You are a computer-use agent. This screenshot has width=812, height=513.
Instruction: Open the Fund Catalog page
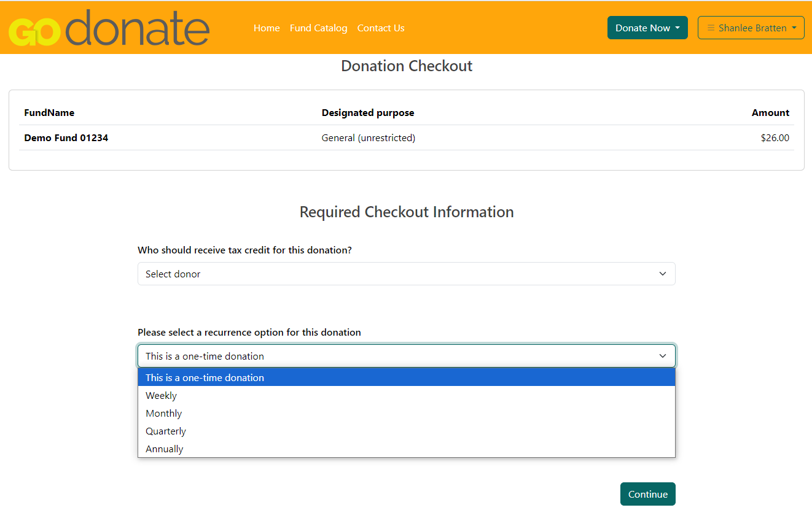[318, 28]
